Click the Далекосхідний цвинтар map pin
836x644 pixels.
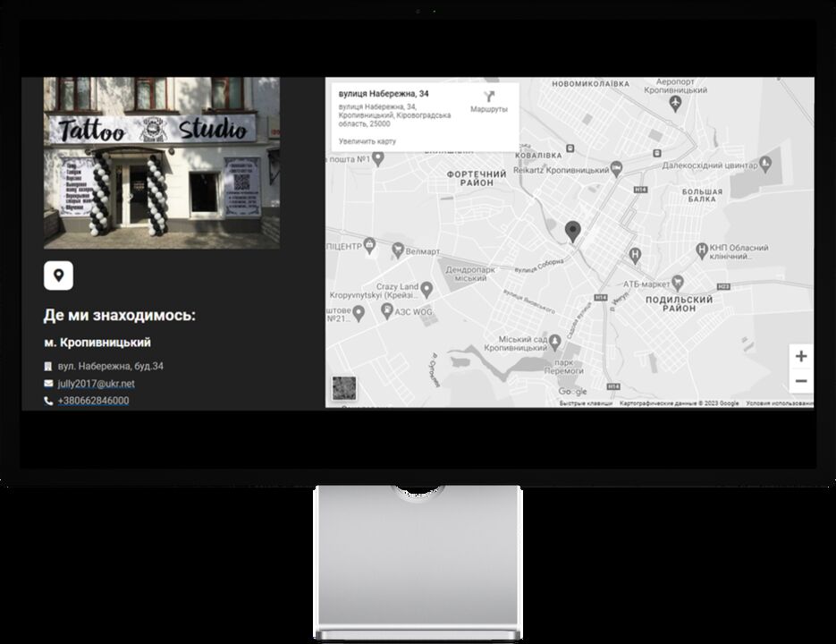coord(765,164)
